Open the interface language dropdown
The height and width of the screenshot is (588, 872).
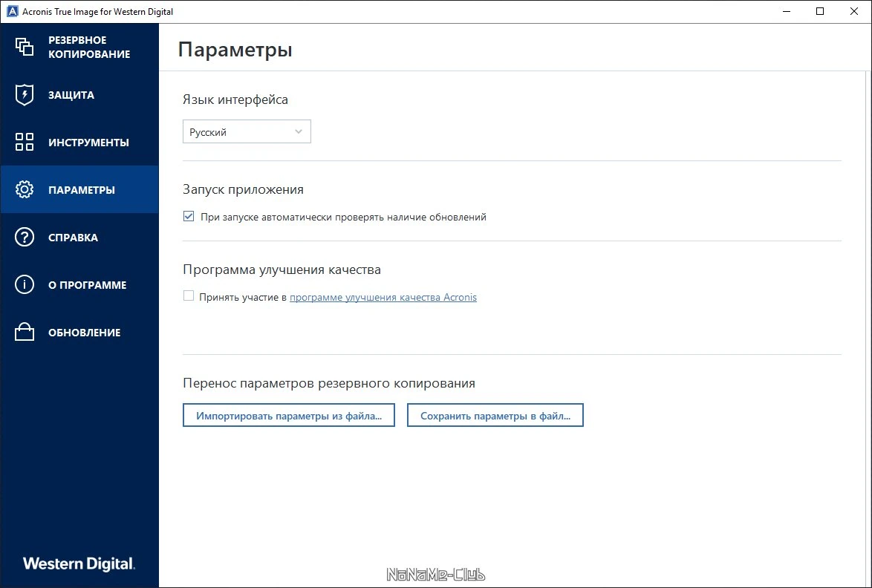247,131
